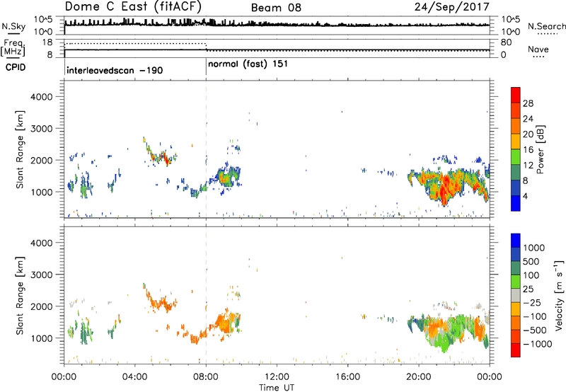Image resolution: width=566 pixels, height=392 pixels.
Task: Click the 500 label on the velocity colorbar
Action: (x=532, y=262)
